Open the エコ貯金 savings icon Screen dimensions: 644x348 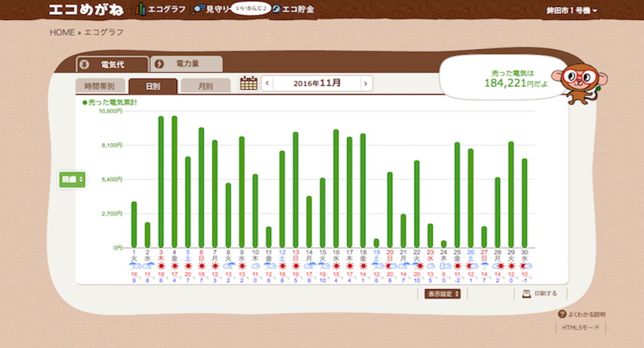[x=276, y=10]
